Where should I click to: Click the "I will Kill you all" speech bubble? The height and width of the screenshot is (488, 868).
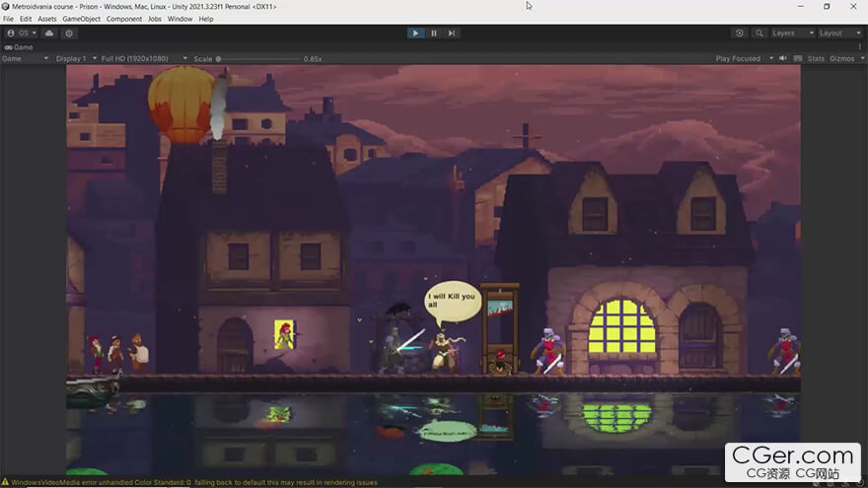tap(453, 302)
